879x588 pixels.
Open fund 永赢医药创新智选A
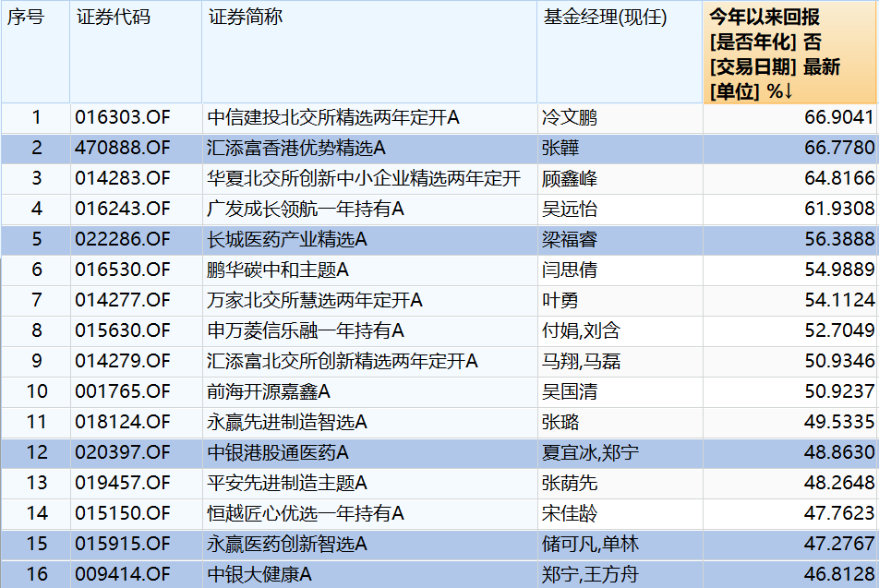tap(287, 544)
